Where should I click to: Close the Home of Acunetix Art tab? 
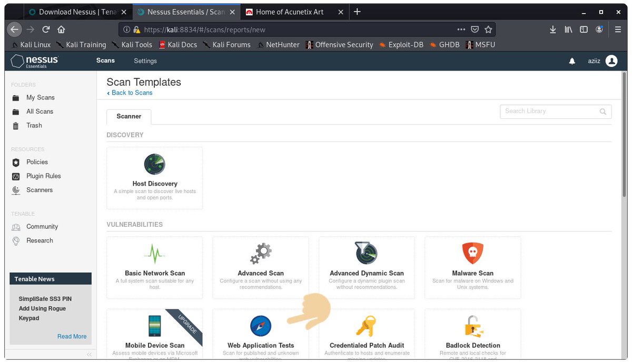coord(340,12)
